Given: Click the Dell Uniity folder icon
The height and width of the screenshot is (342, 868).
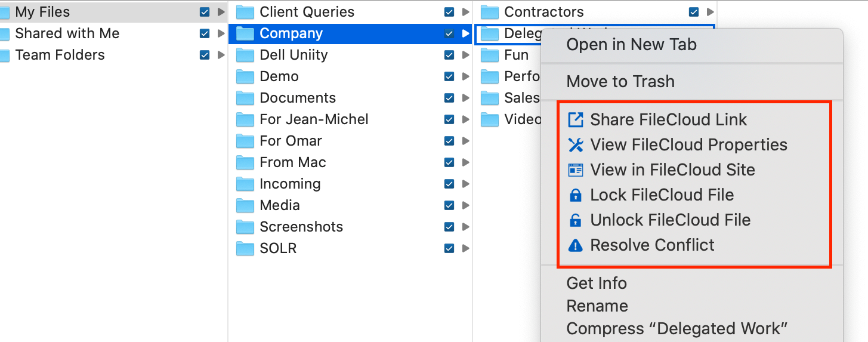Looking at the screenshot, I should [x=245, y=56].
